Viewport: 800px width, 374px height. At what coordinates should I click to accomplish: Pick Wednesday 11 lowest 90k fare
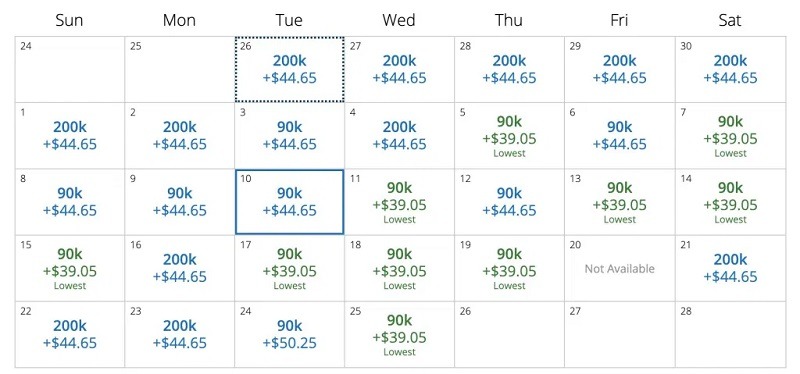(x=399, y=202)
